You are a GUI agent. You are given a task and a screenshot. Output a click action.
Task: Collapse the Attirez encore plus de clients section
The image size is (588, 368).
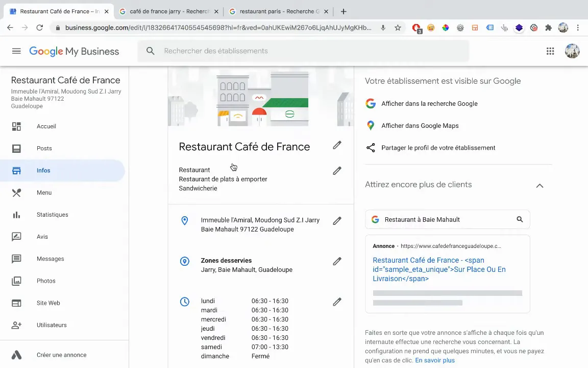(540, 186)
